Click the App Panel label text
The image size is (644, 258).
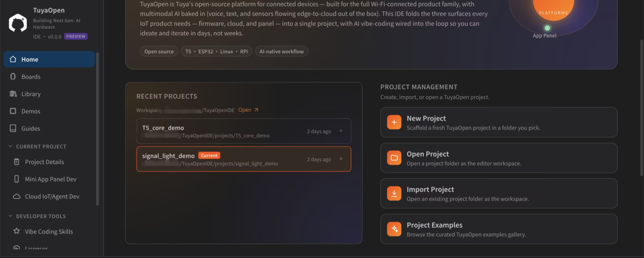(x=544, y=36)
